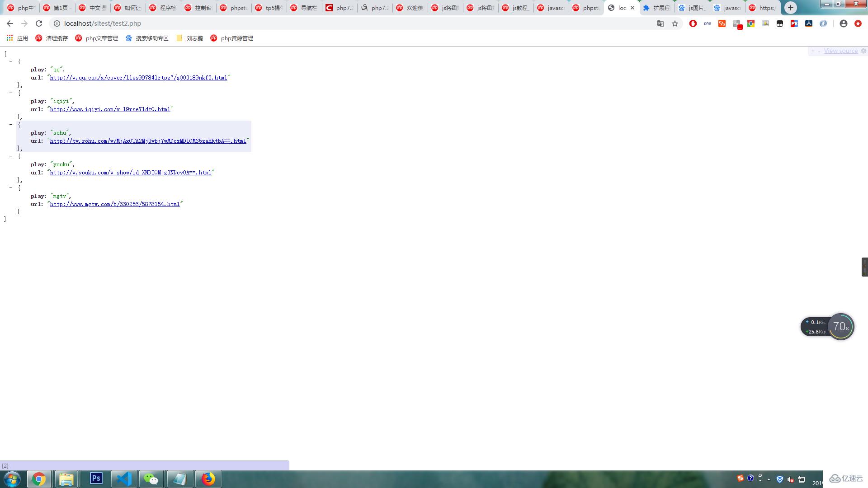Switch to the 导航栏 tab
Viewport: 868px width, 488px height.
pyautogui.click(x=304, y=8)
